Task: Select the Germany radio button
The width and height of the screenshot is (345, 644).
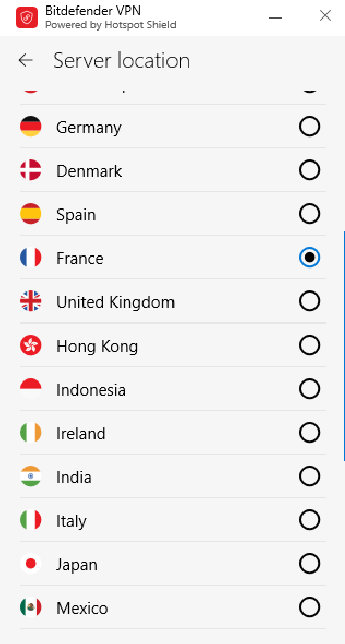Action: tap(310, 127)
